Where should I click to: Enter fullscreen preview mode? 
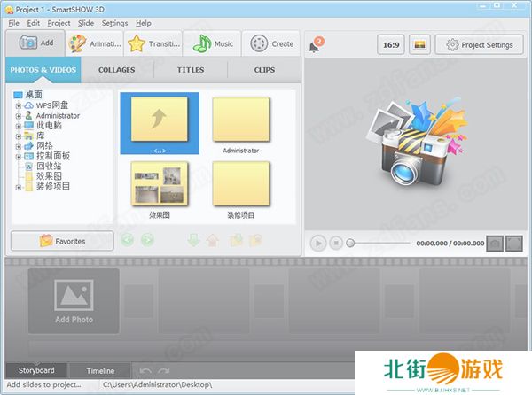[514, 243]
